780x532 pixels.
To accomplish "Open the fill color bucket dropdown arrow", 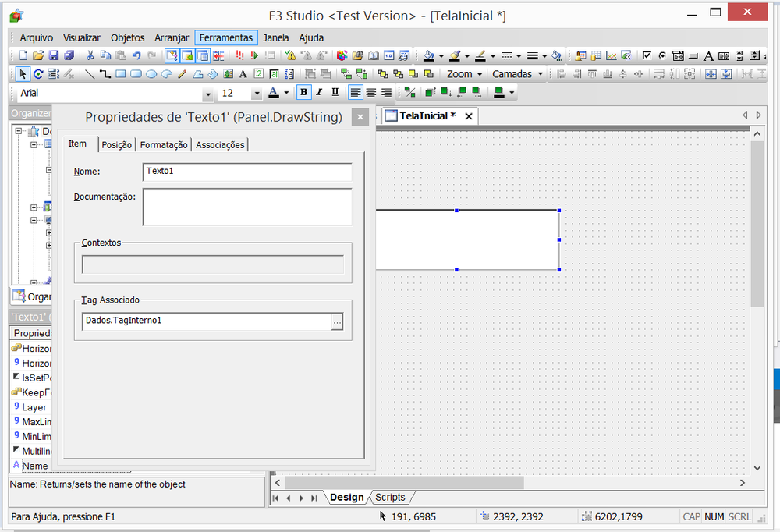I will [441, 56].
